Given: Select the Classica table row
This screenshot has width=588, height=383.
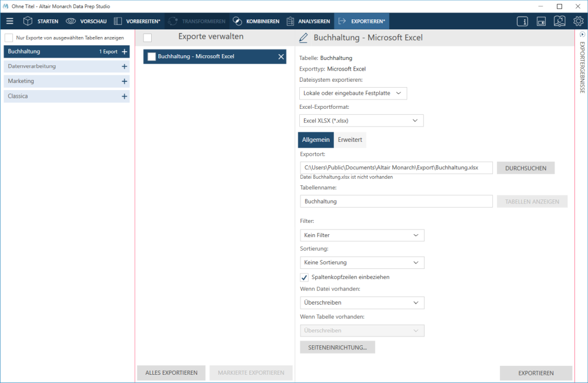Looking at the screenshot, I should click(x=67, y=96).
